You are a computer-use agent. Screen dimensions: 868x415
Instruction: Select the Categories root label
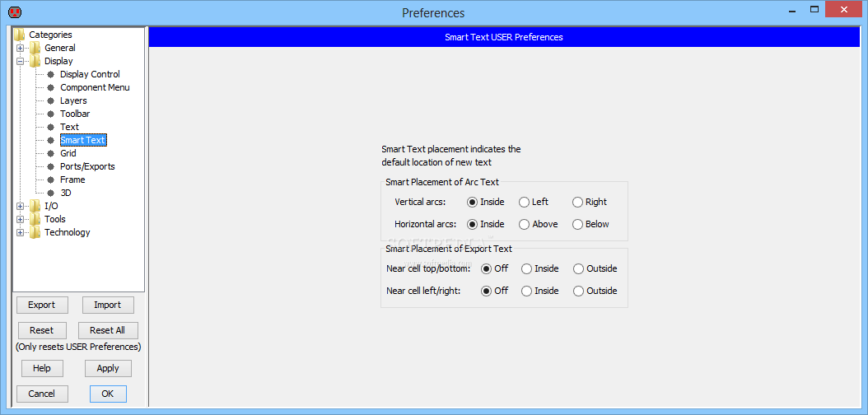[50, 35]
